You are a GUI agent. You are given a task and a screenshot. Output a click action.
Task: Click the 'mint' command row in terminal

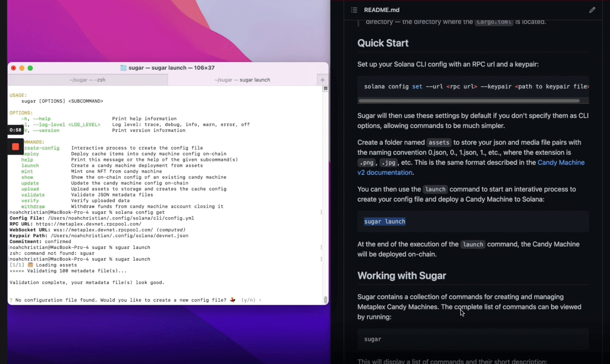coord(92,171)
